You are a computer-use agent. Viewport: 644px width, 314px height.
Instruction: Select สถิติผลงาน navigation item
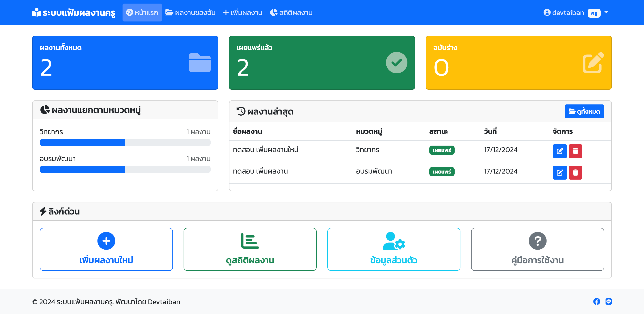(x=291, y=13)
